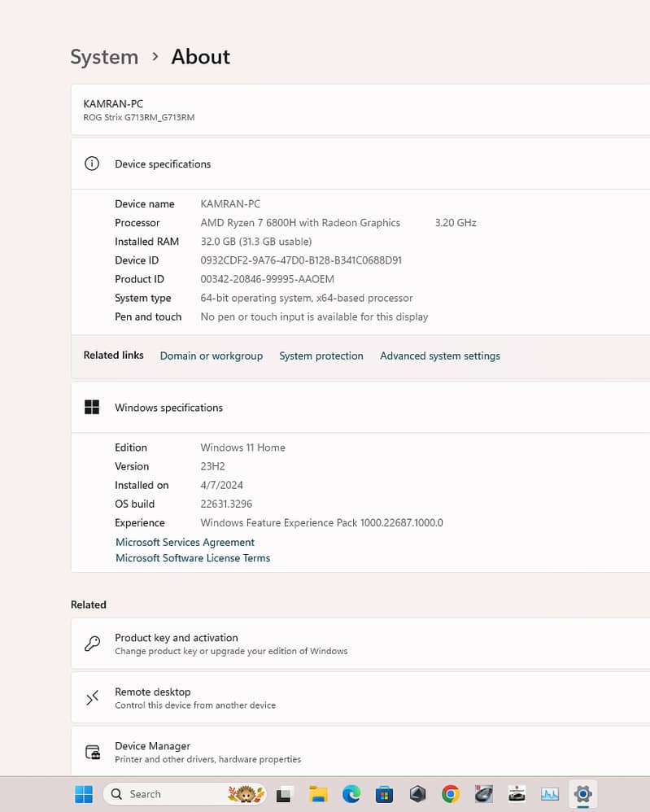Open Advanced system settings link
Screen dimensions: 650x812
click(x=440, y=356)
